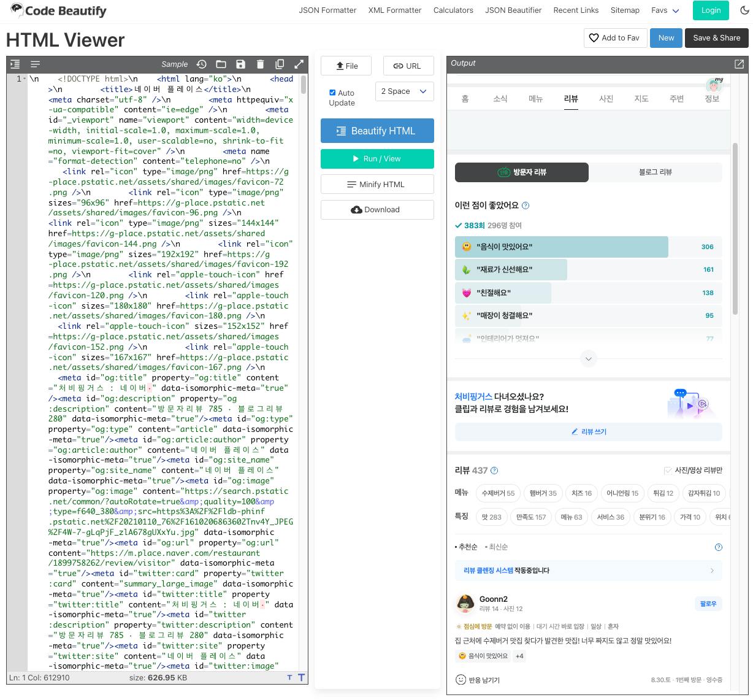Click the 리뷰 쓰기 button
Viewport: 753px width, 700px height.
coord(589,432)
